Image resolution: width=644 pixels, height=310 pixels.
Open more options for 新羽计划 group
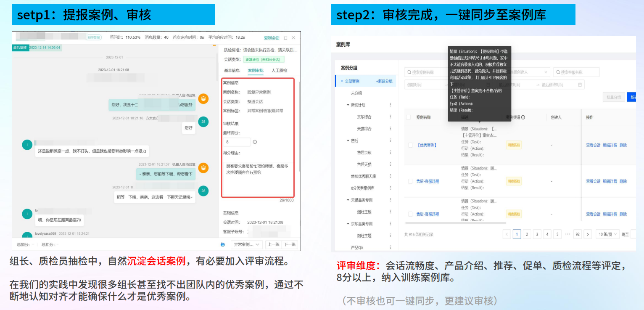(390, 105)
